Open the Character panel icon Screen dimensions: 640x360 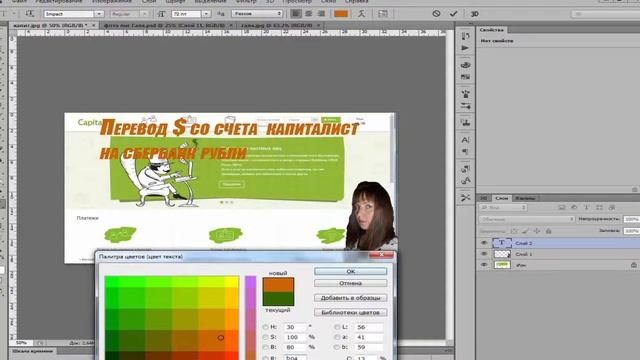(465, 140)
